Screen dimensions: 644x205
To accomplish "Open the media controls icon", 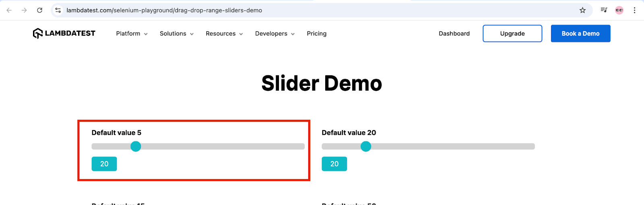I will tap(604, 10).
